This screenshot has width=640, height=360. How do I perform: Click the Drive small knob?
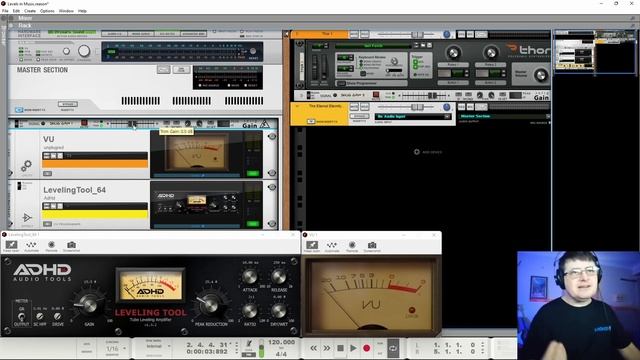[58, 316]
